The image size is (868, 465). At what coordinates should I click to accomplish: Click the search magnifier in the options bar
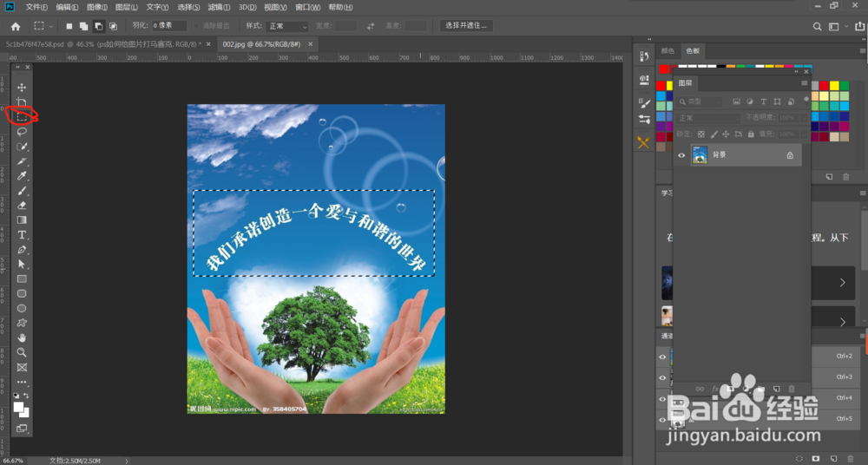(817, 26)
